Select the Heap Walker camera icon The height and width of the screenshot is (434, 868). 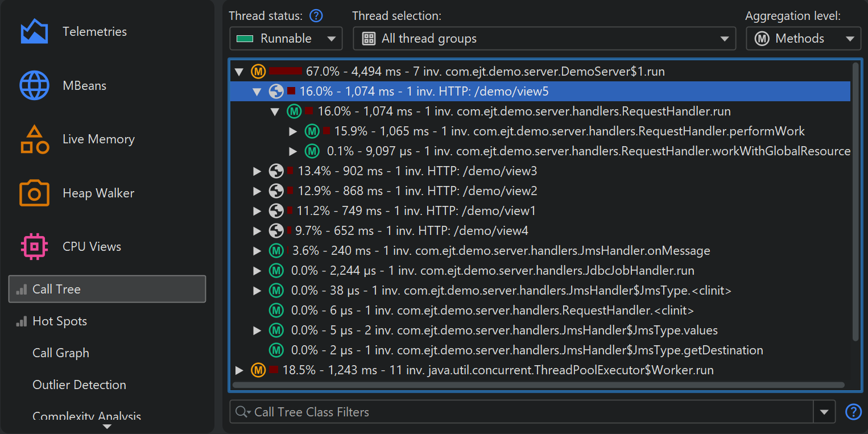click(x=34, y=193)
